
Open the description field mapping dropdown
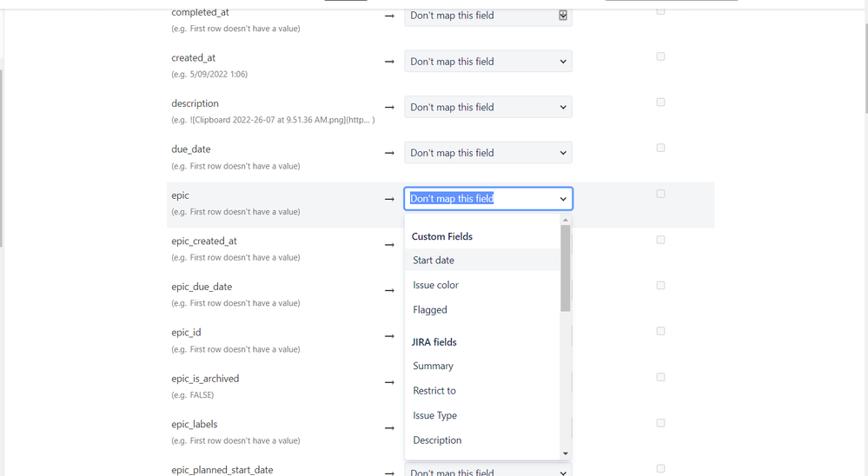point(487,108)
